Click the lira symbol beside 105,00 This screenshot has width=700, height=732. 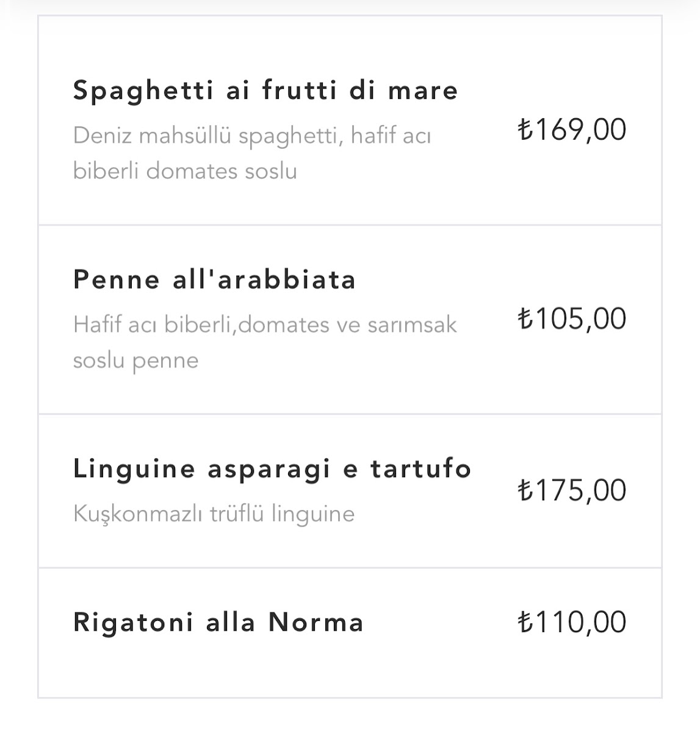tap(525, 319)
